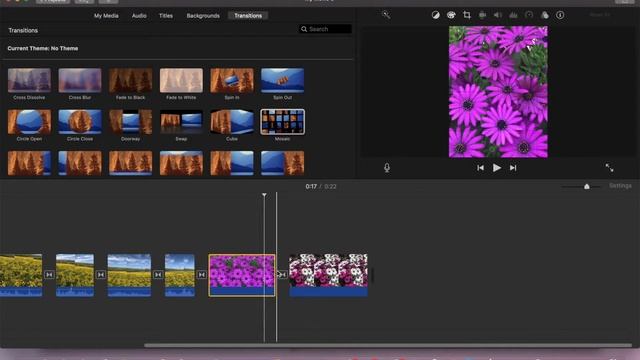
Task: Enter fullscreen playback with arrows icon
Action: click(x=609, y=167)
